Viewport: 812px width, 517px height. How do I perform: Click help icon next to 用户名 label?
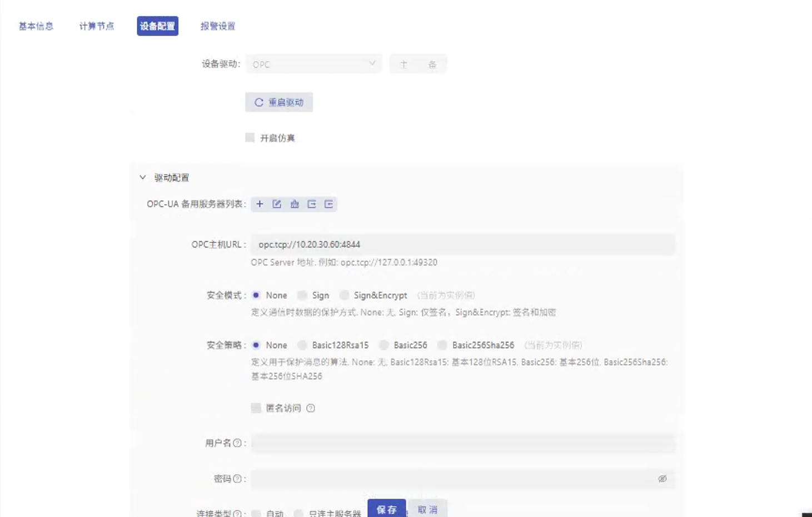click(x=237, y=443)
